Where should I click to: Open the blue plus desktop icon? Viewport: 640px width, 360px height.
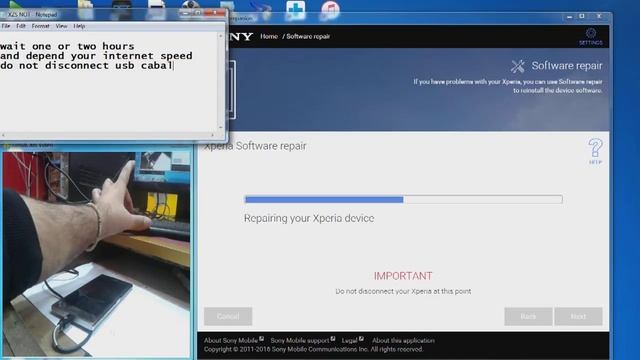(296, 9)
